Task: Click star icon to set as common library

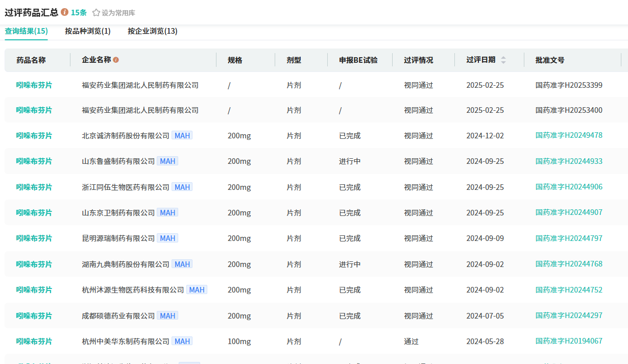Action: click(x=96, y=13)
